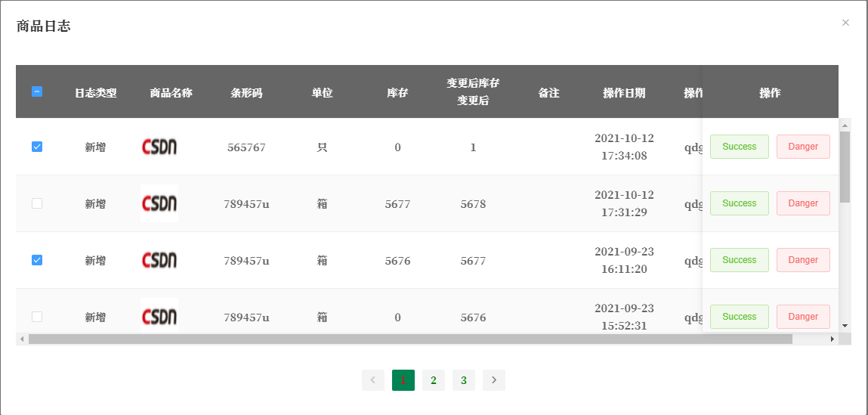The width and height of the screenshot is (868, 415).
Task: Select page 2 in pagination
Action: tap(434, 380)
